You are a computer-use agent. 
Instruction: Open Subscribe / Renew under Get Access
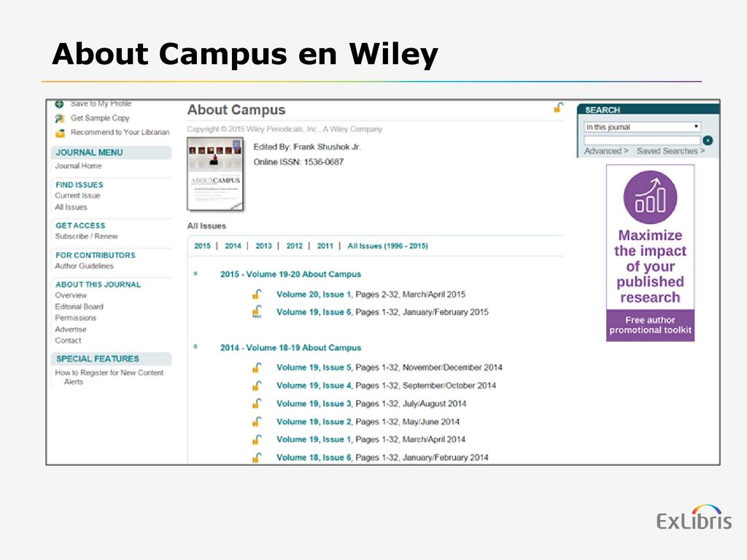(86, 236)
